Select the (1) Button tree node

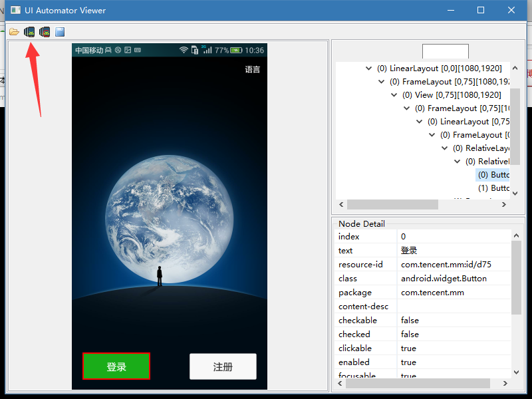point(493,188)
